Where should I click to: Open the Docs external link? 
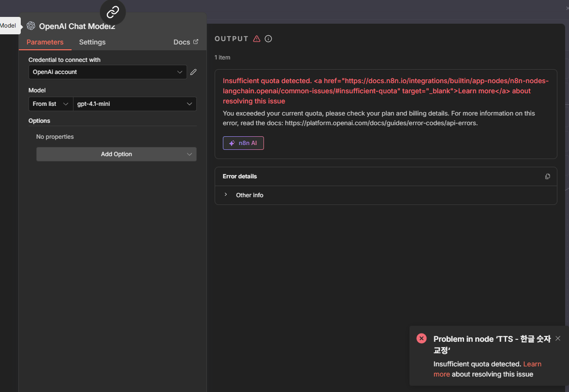tap(186, 42)
